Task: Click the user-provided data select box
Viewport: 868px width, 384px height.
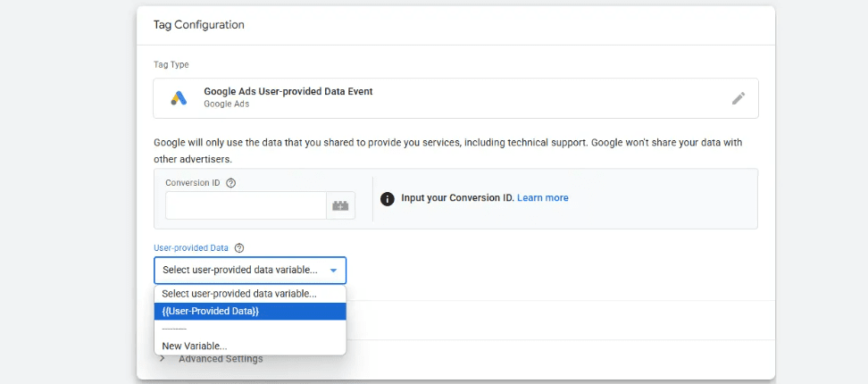Action: (241, 271)
